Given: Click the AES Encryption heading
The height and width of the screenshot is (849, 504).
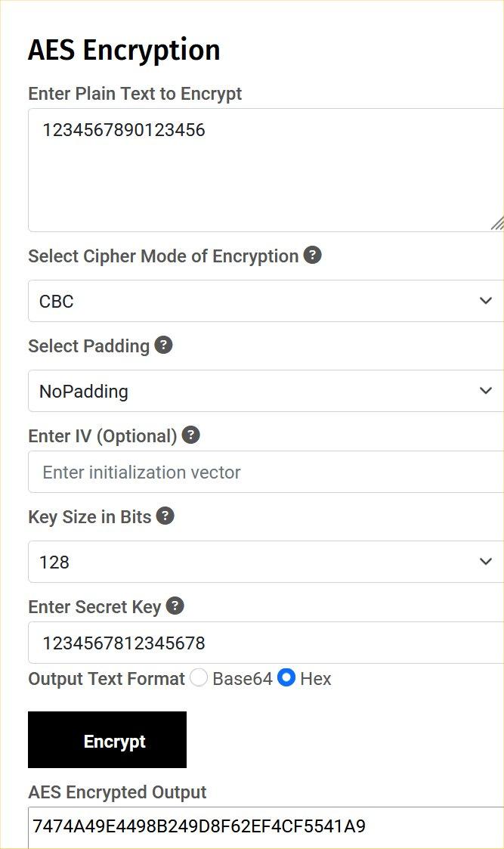Looking at the screenshot, I should coord(124,50).
